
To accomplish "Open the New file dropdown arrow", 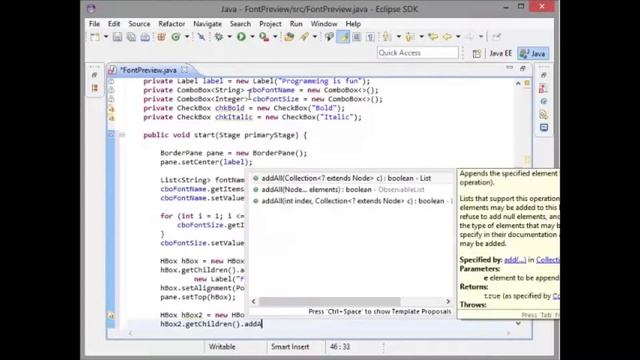I will pos(106,37).
